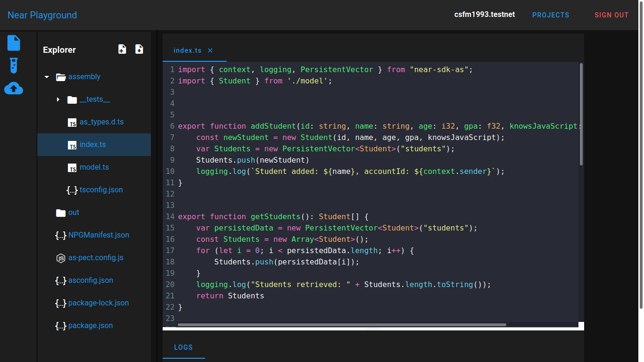Screen dimensions: 644x362
Task: Click 'Array<Student>' on line 16
Action: tap(323, 239)
